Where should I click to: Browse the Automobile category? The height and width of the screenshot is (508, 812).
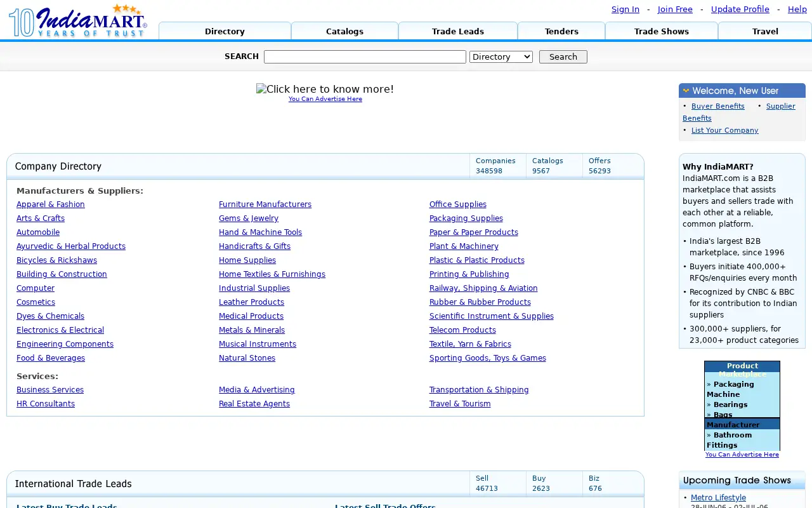click(38, 232)
